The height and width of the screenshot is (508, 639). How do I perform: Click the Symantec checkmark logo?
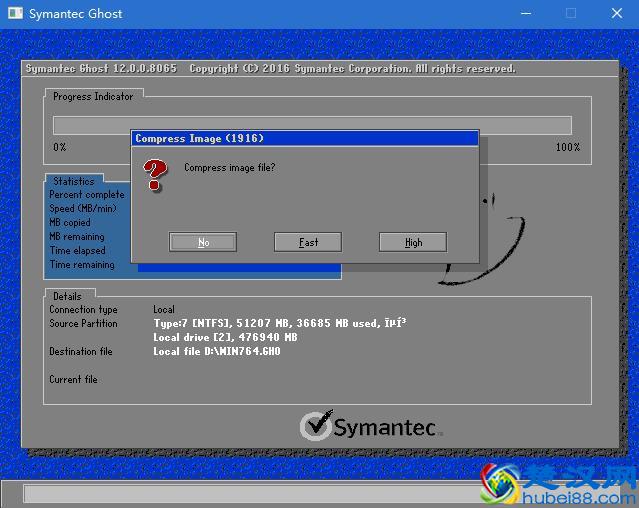(x=316, y=426)
